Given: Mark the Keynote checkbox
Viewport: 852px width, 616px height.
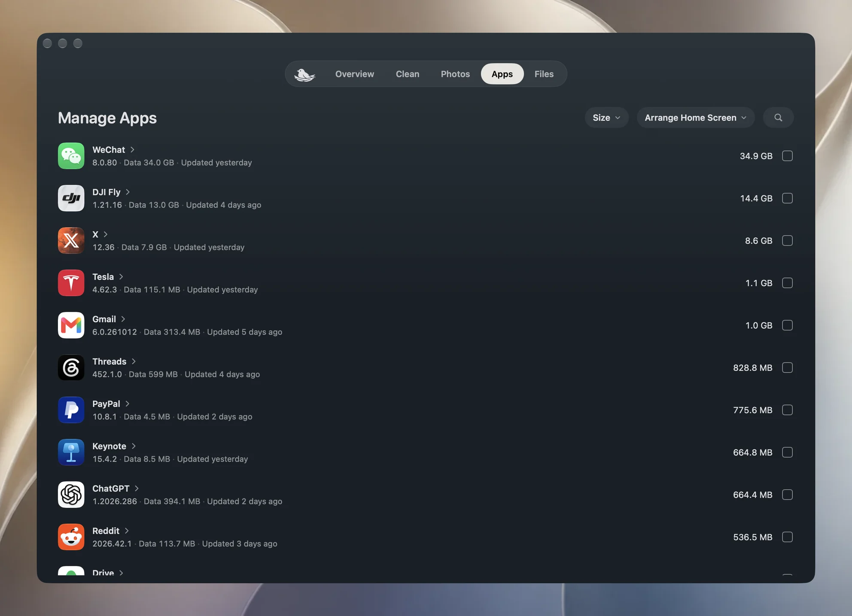Looking at the screenshot, I should tap(787, 452).
